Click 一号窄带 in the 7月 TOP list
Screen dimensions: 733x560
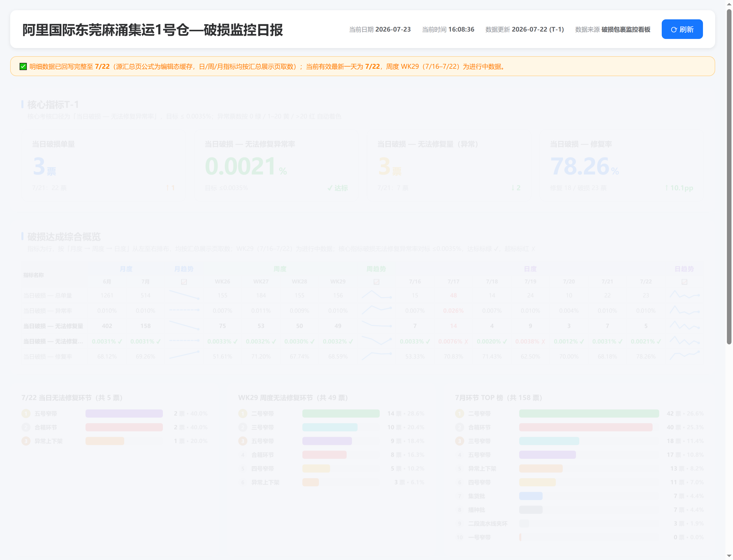pyautogui.click(x=479, y=537)
